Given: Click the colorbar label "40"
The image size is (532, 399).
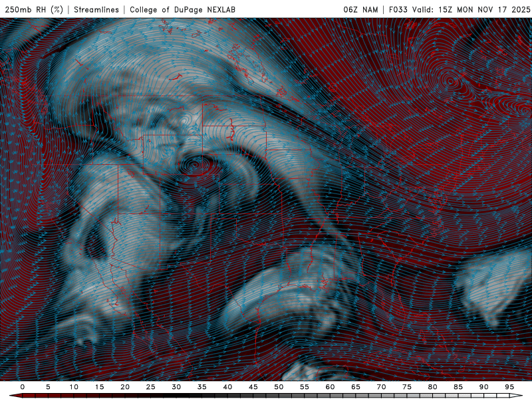Looking at the screenshot, I should pos(227,387).
